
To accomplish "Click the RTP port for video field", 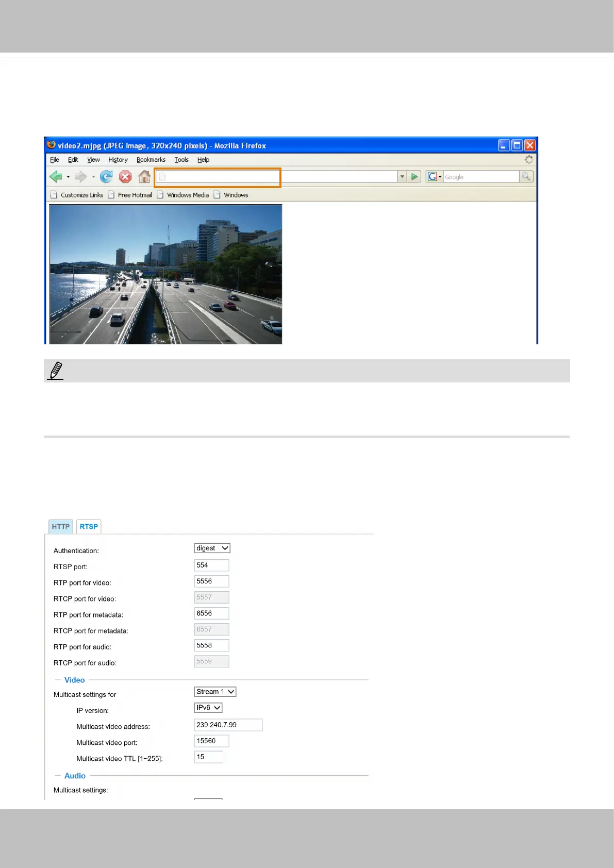I will tap(211, 581).
